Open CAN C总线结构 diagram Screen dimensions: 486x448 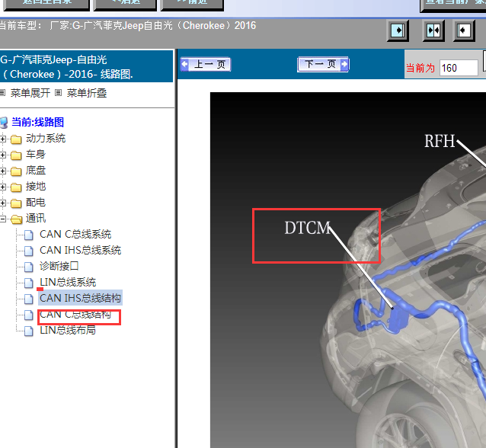75,315
